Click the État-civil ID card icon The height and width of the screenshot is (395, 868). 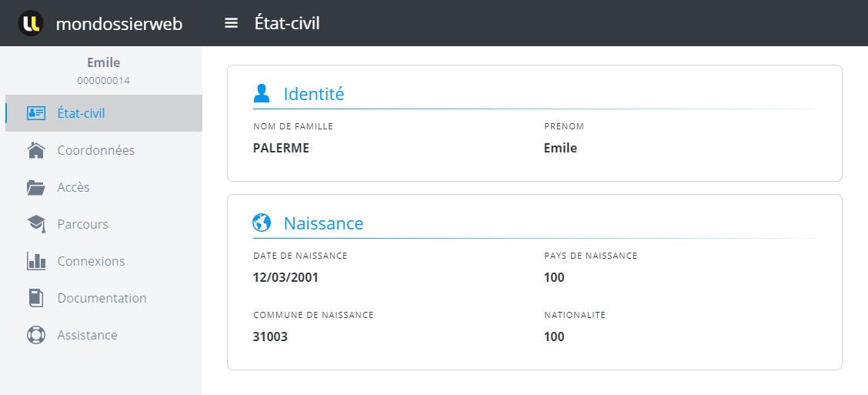point(36,113)
